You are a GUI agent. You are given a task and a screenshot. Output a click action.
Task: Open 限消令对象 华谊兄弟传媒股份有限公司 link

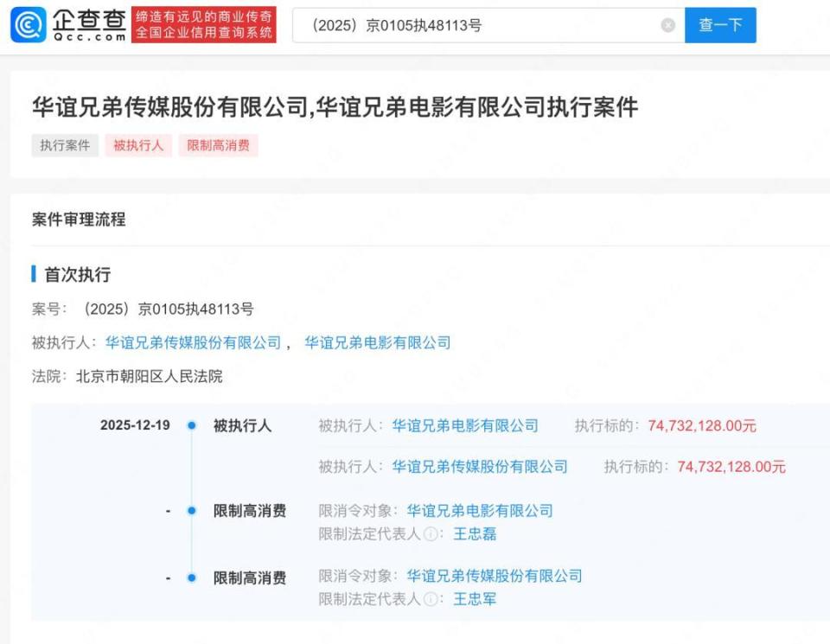[x=495, y=576]
